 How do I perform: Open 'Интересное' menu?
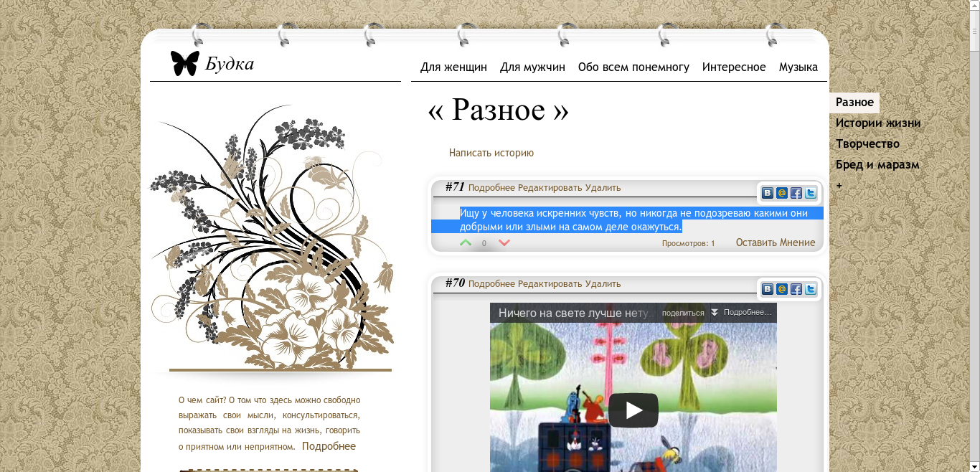coord(734,67)
